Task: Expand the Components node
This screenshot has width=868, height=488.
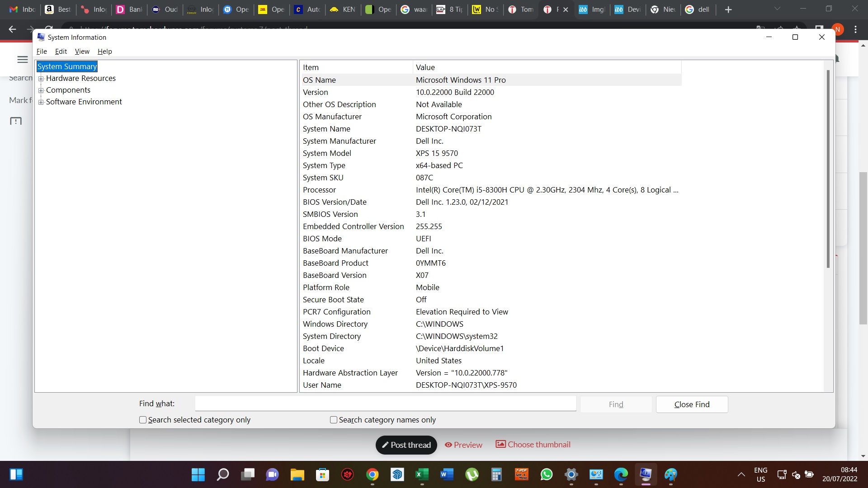Action: click(41, 90)
